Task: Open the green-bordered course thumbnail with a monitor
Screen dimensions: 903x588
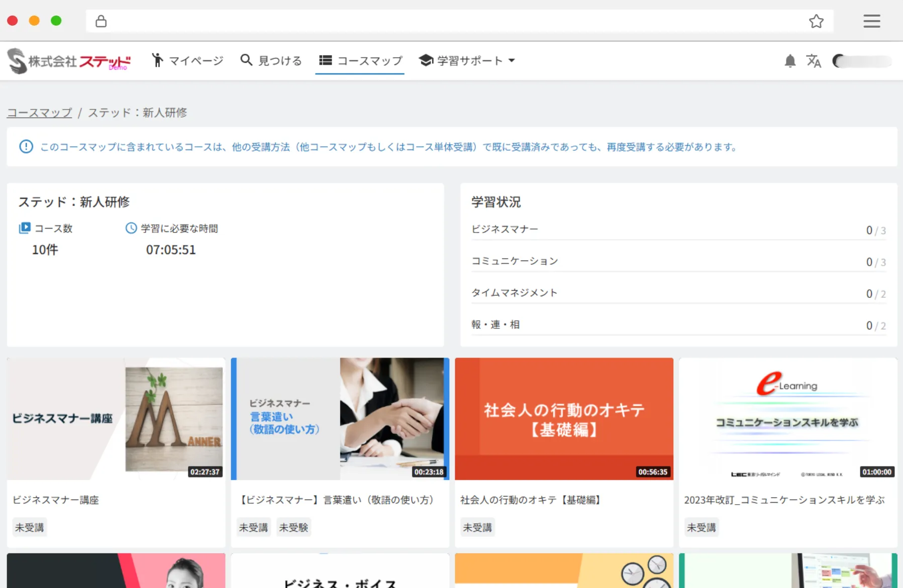Action: click(x=788, y=571)
